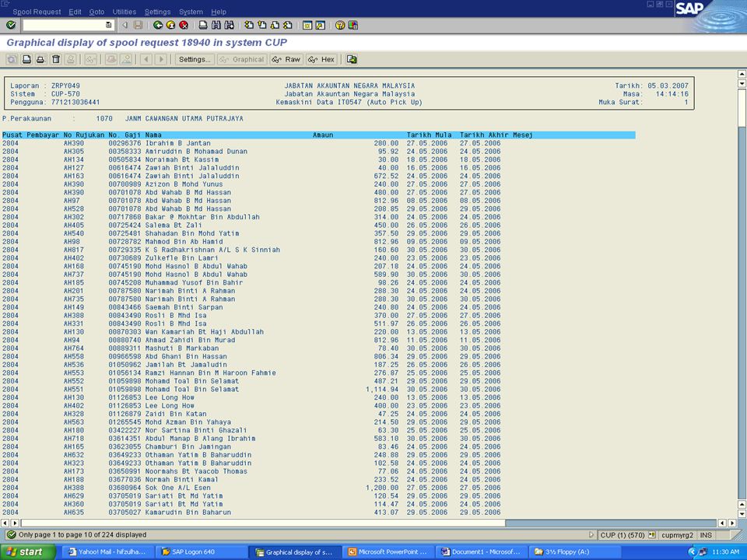Open the command field history dropdown

click(109, 25)
